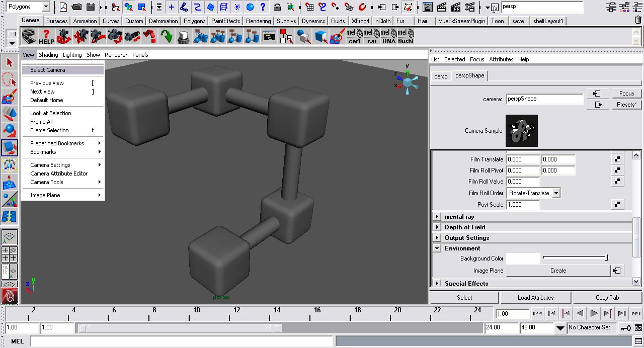
Task: Pick the Move tool
Action: coord(10,114)
